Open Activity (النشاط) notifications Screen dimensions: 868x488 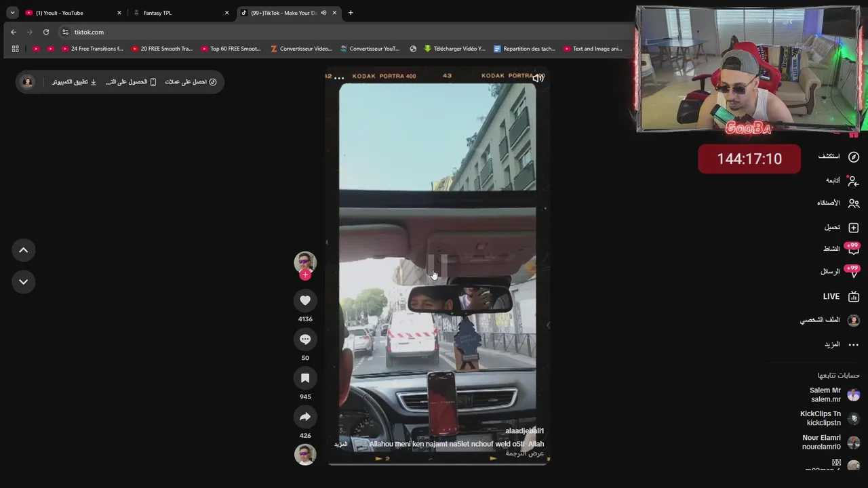pyautogui.click(x=841, y=249)
